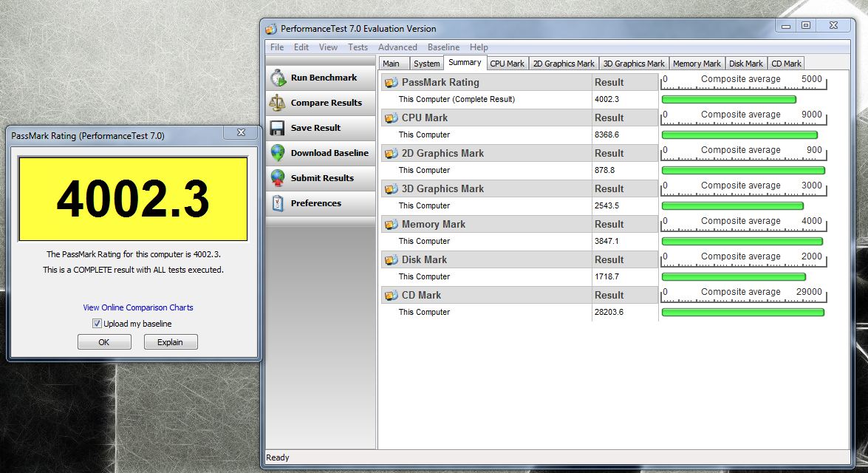868x473 pixels.
Task: Click the icon beside Disk Mark heading
Action: pyautogui.click(x=392, y=259)
